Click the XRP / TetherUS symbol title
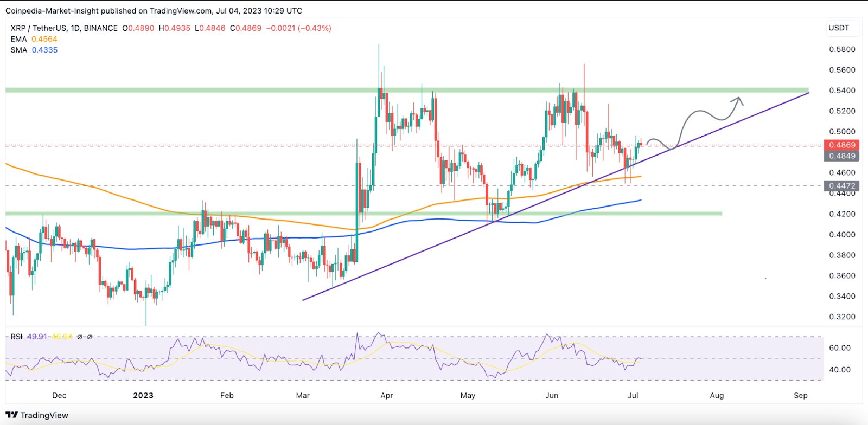The width and height of the screenshot is (868, 425). pos(64,28)
